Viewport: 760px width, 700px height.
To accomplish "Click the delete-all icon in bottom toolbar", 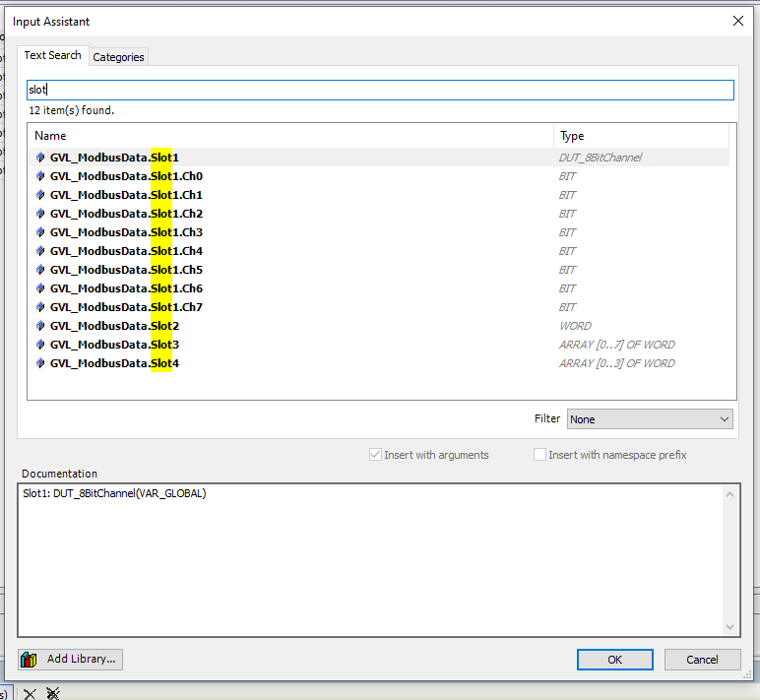I will point(53,694).
